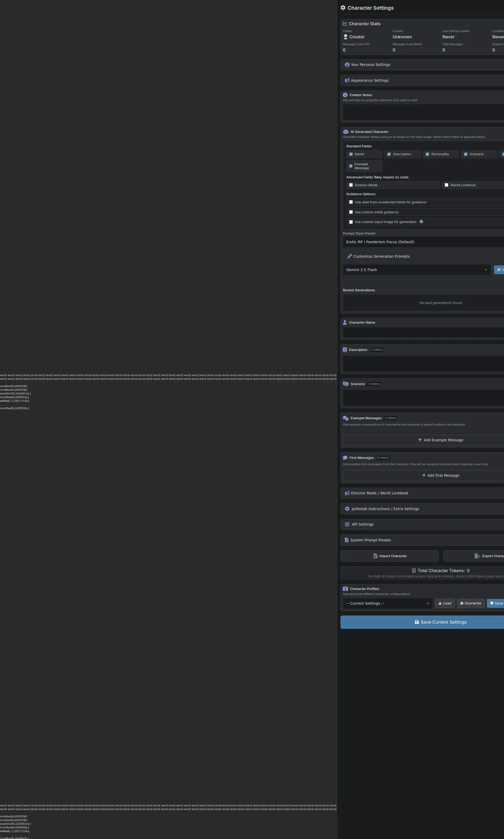Click the System Prompt Presets document icon

coord(346,540)
